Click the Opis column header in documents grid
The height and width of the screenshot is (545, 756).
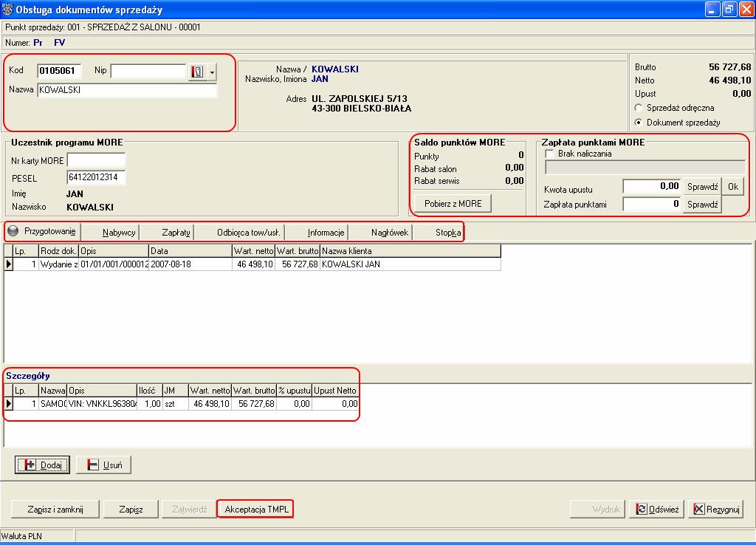point(114,251)
